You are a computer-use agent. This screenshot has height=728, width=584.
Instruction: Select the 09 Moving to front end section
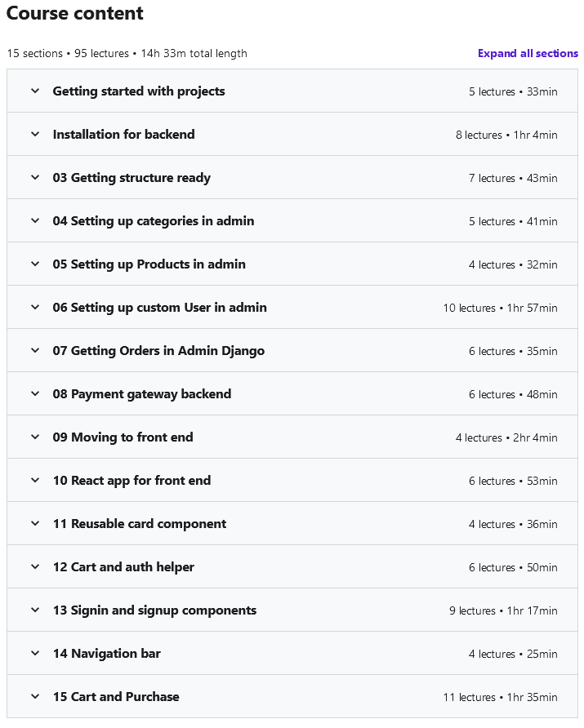click(123, 437)
